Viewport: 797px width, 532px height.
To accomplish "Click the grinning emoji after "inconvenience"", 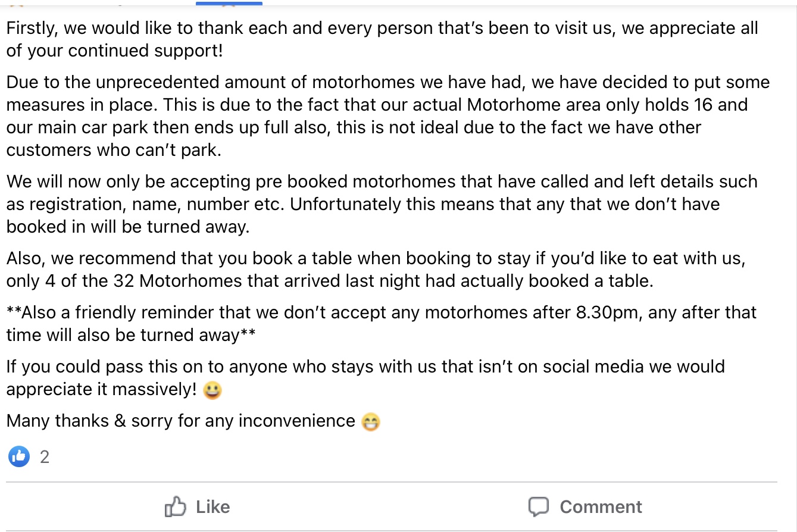I will (371, 422).
